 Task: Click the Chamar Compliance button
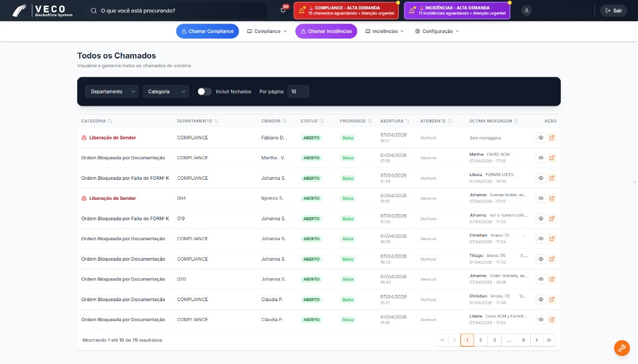point(207,31)
